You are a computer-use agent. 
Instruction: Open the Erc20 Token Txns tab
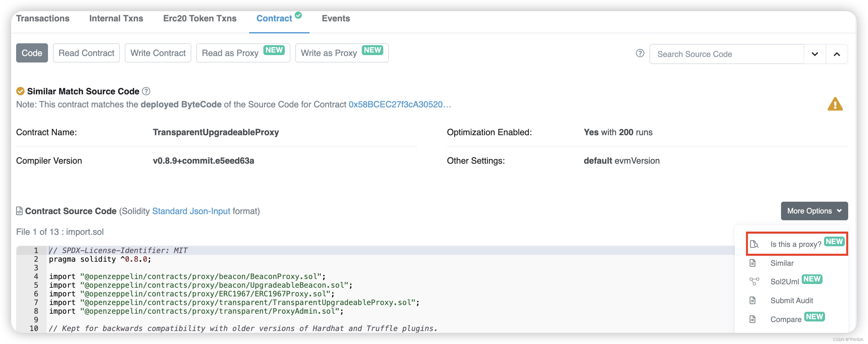(199, 19)
